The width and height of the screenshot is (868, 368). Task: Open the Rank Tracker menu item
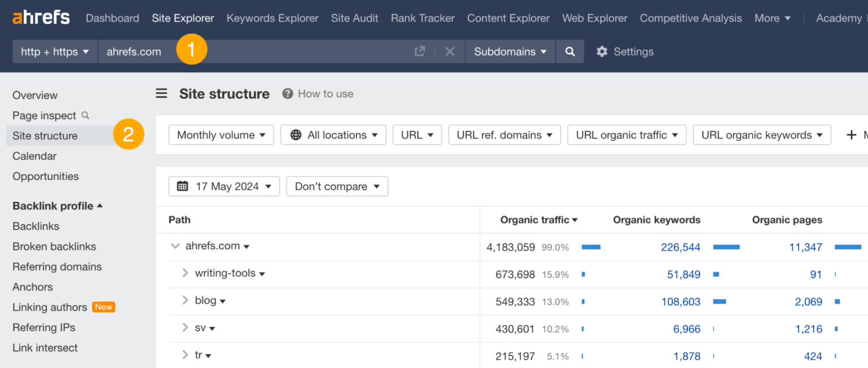(422, 17)
